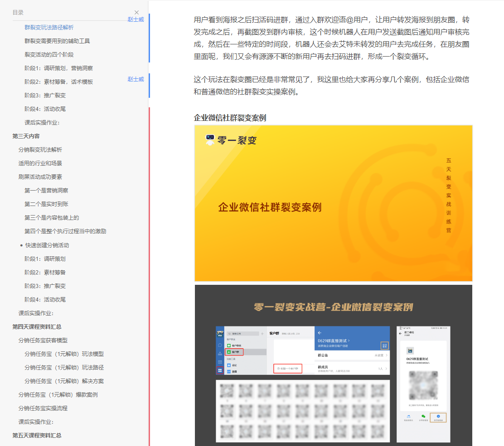Image resolution: width=504 pixels, height=446 pixels.
Task: Select 快速创建分销活动 outline entry
Action: click(x=47, y=245)
